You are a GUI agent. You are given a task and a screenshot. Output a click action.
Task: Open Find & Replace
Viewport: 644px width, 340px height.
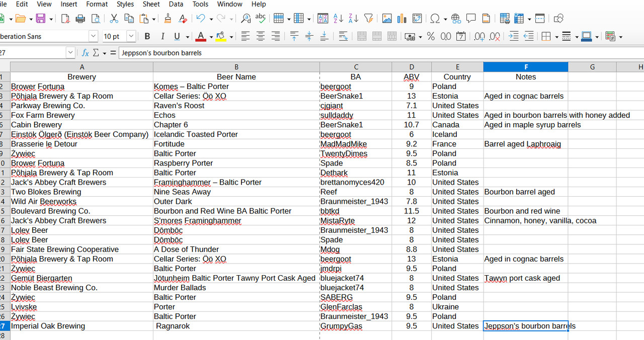(246, 19)
